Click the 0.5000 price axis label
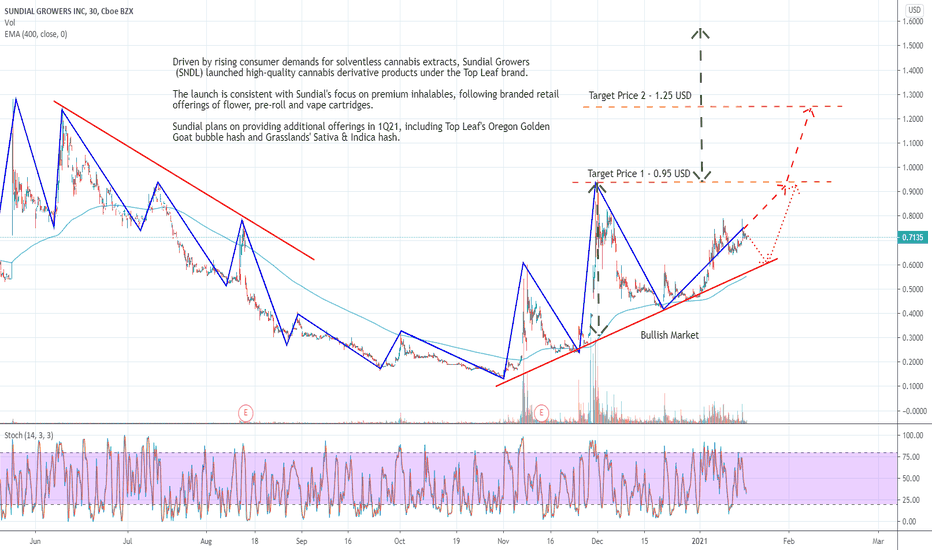This screenshot has width=932, height=550. (912, 290)
